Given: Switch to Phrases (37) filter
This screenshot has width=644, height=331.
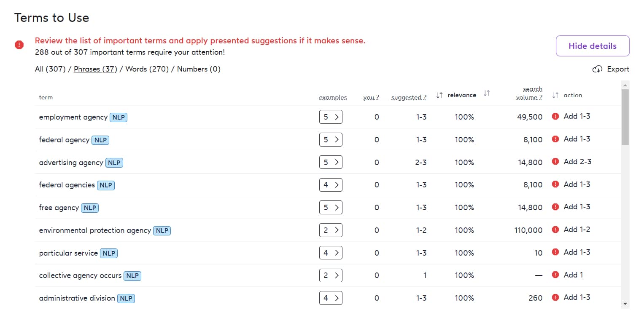Looking at the screenshot, I should point(95,69).
